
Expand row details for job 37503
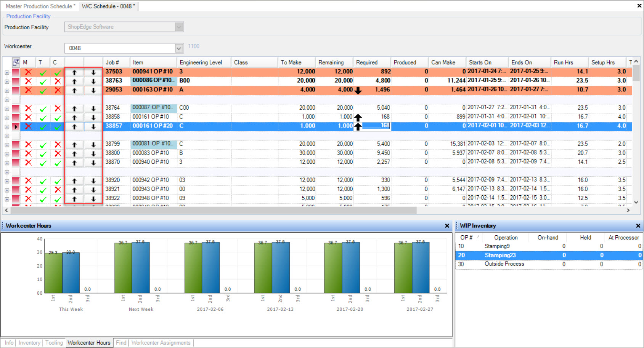(x=7, y=72)
